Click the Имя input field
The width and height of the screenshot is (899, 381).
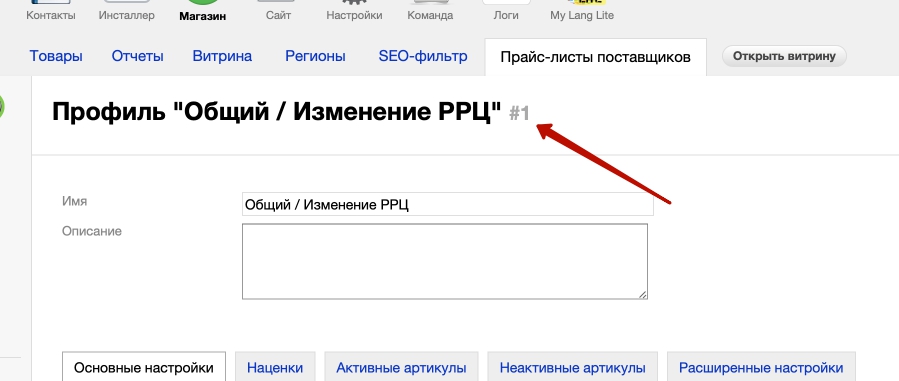coord(448,204)
